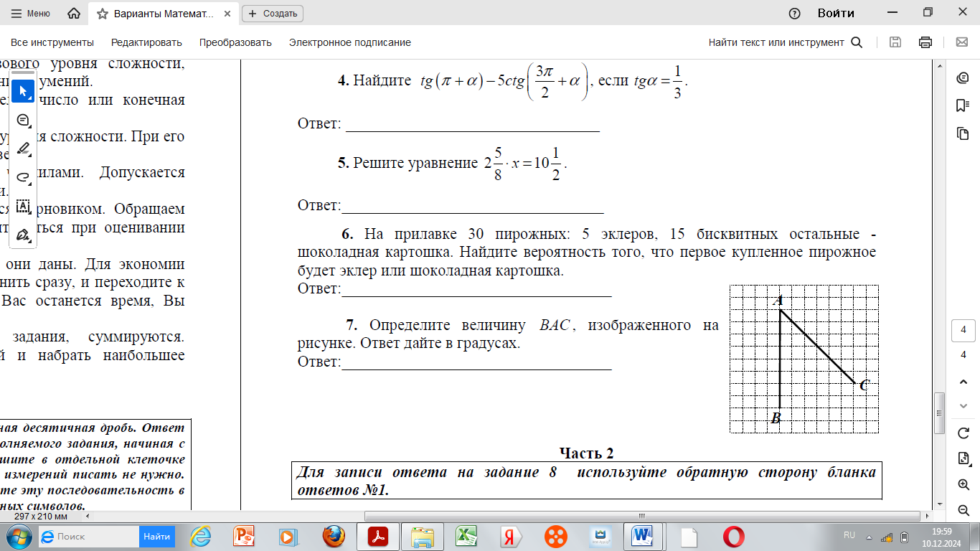Click Войти to sign in

pos(836,13)
